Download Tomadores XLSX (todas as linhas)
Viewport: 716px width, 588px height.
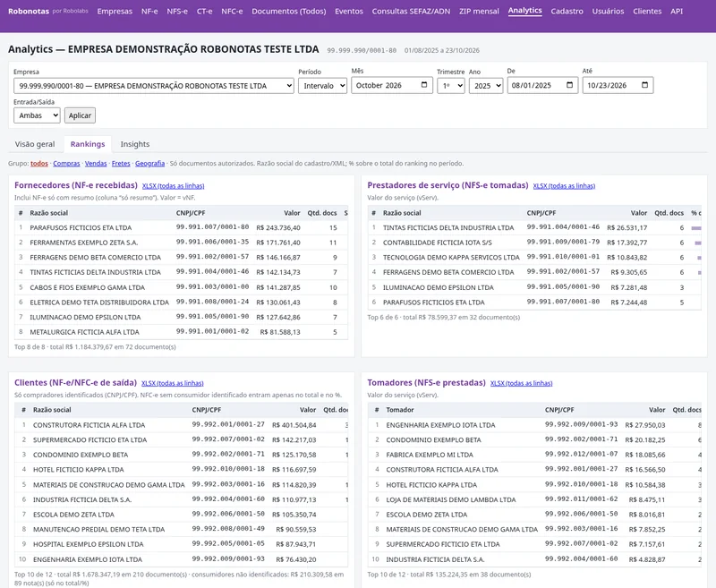click(x=522, y=383)
